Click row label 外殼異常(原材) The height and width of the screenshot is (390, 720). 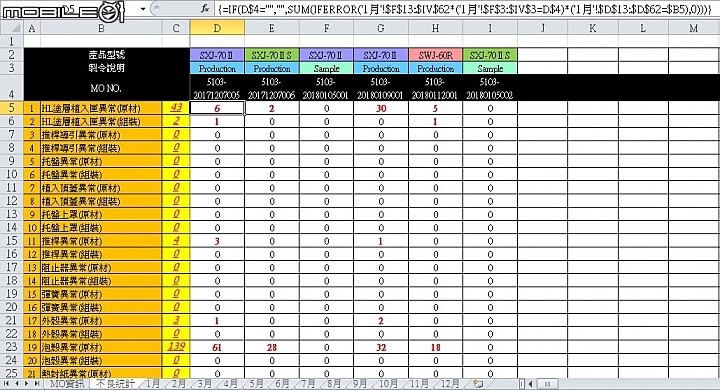[x=101, y=321]
